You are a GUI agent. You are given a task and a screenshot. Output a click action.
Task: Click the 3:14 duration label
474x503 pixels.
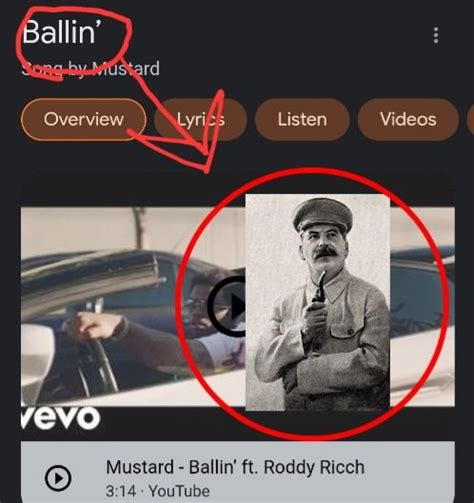point(121,491)
